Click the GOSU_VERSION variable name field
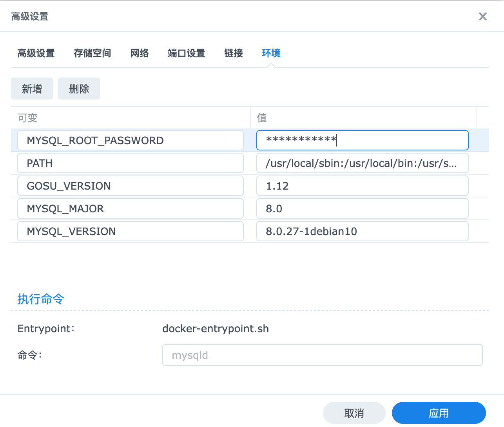The image size is (504, 427). click(131, 186)
